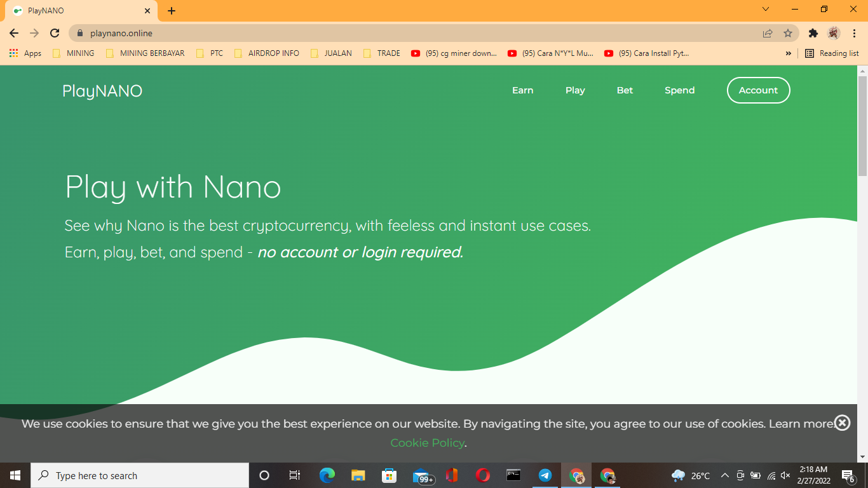Open the Chrome profile avatar
The image size is (868, 488).
(x=834, y=33)
